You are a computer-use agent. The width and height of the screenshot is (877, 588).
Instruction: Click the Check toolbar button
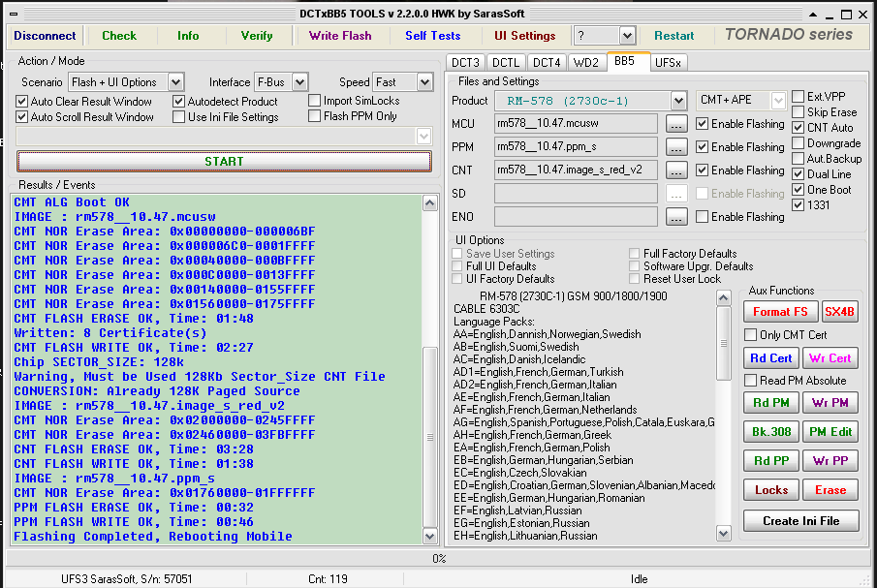point(119,36)
